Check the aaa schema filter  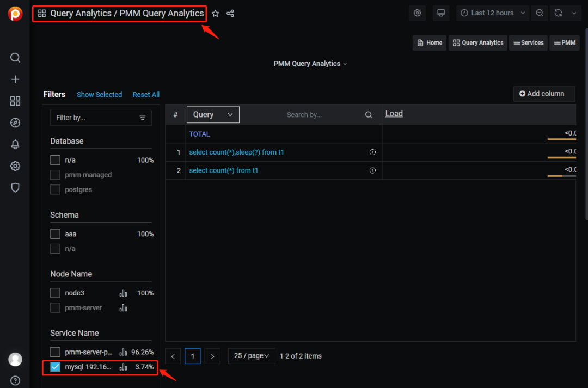[x=55, y=234]
